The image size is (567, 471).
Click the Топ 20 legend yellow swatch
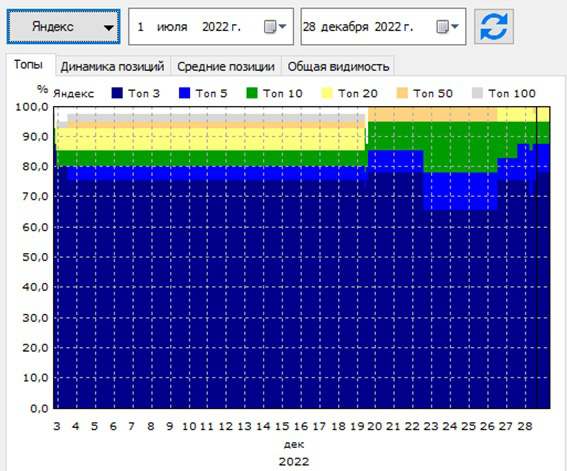327,93
